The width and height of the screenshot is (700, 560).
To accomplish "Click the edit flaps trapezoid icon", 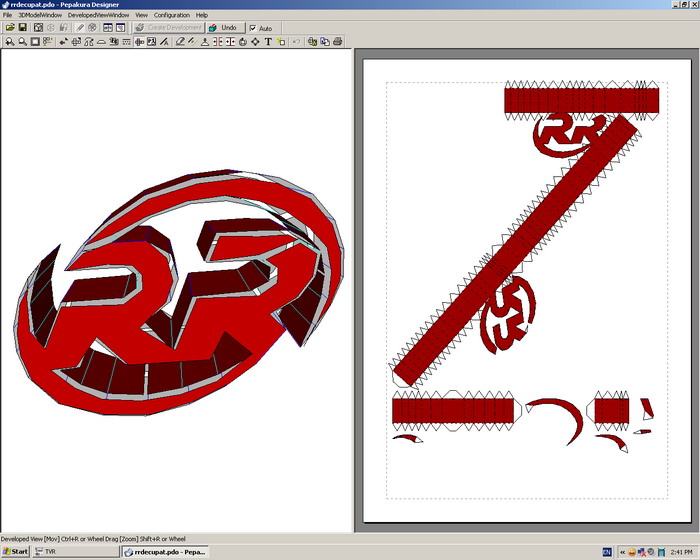I will [x=101, y=42].
